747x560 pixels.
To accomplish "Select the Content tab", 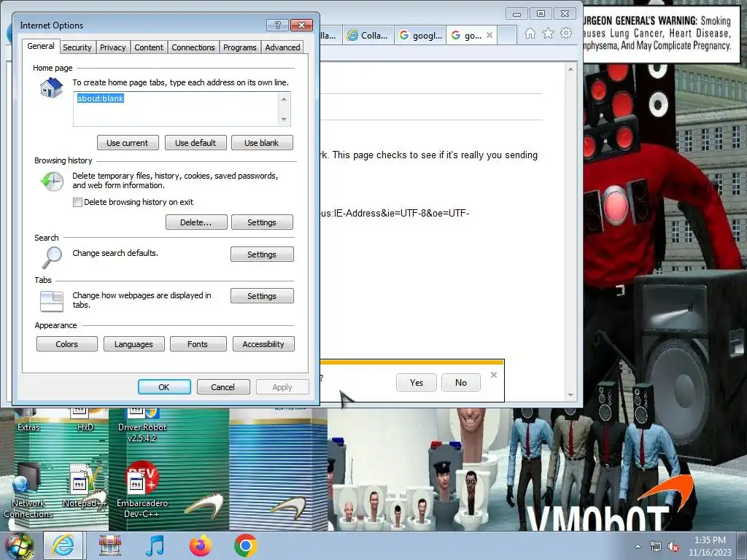I will pos(149,47).
